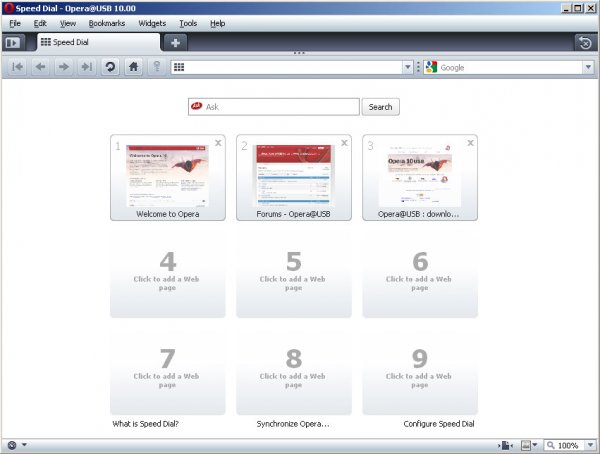Click the toolbar three-dot resize handle
This screenshot has height=454, width=600.
(x=299, y=53)
